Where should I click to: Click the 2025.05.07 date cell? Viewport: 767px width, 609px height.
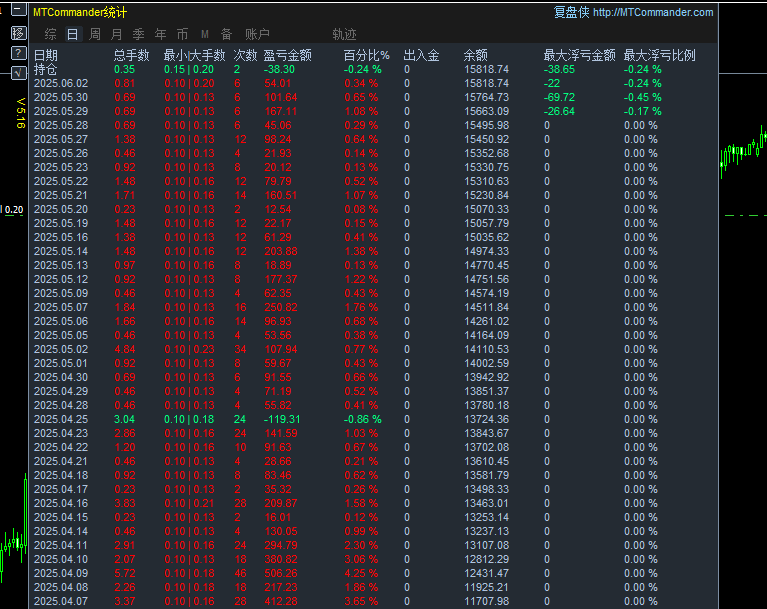[61, 307]
